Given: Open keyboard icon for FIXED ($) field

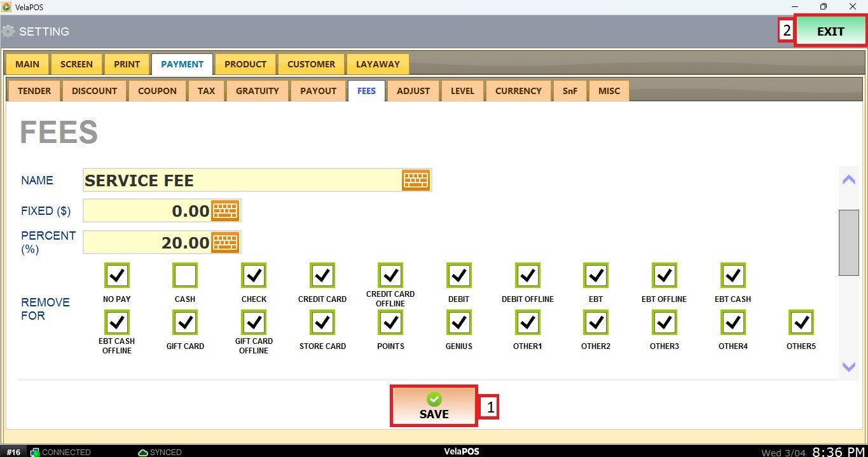Looking at the screenshot, I should (225, 210).
